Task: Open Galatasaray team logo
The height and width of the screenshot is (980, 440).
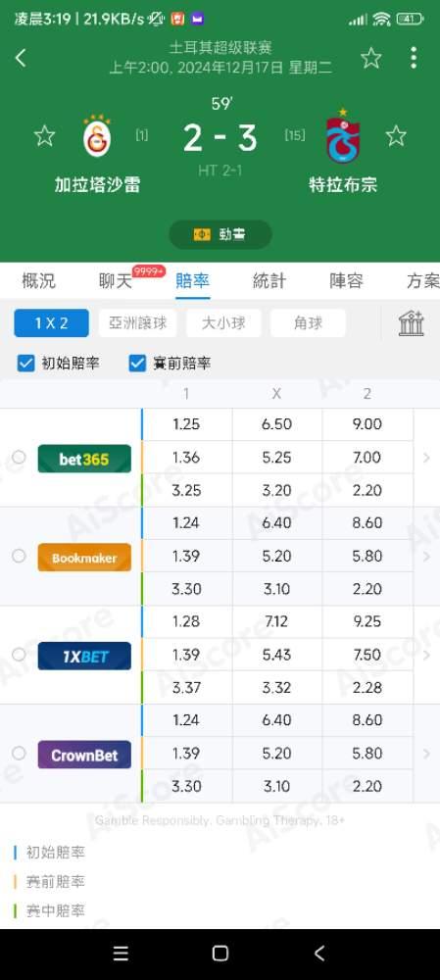Action: click(x=97, y=136)
